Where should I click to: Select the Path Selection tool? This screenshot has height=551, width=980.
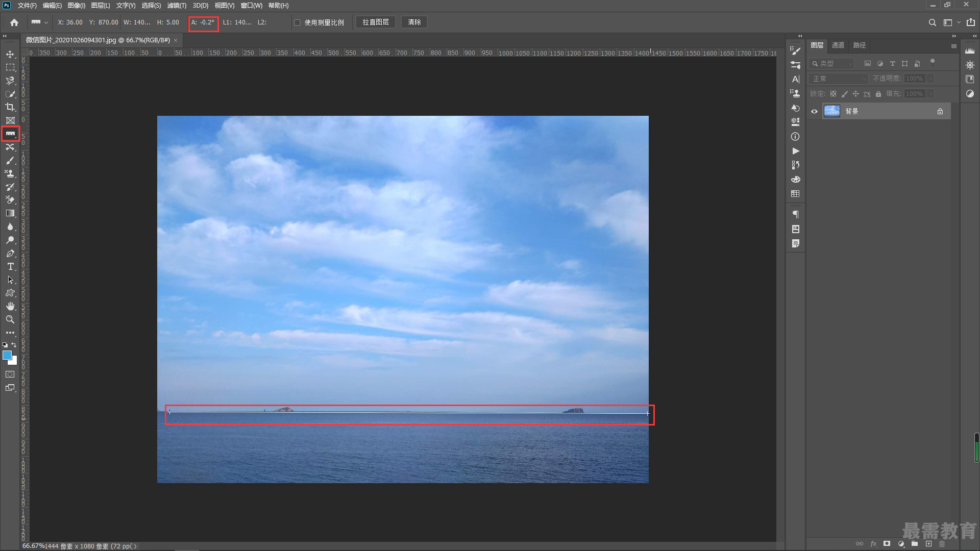(x=10, y=280)
